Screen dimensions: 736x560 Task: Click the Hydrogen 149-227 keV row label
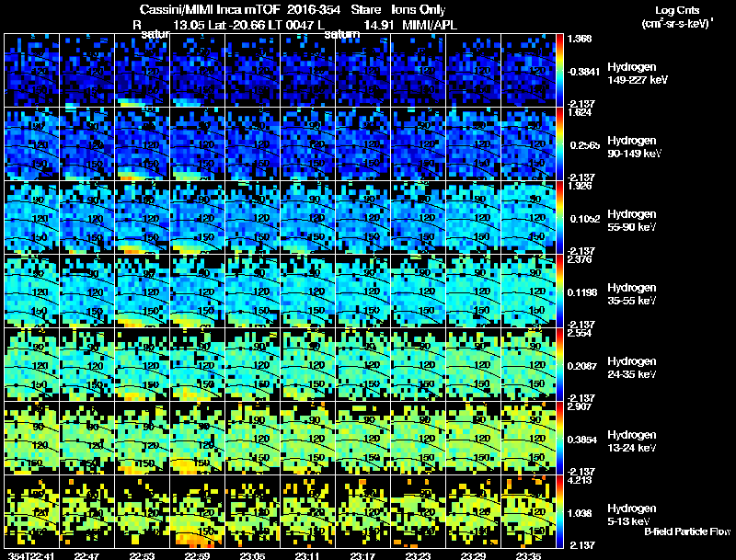(638, 74)
